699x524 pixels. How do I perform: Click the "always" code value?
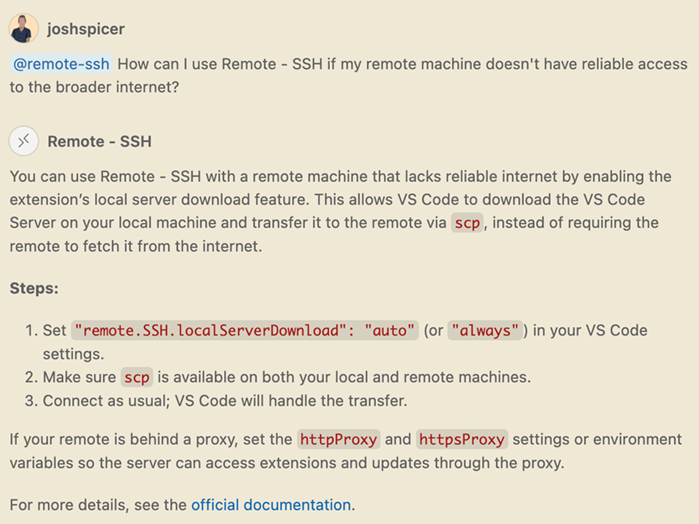[x=485, y=331]
